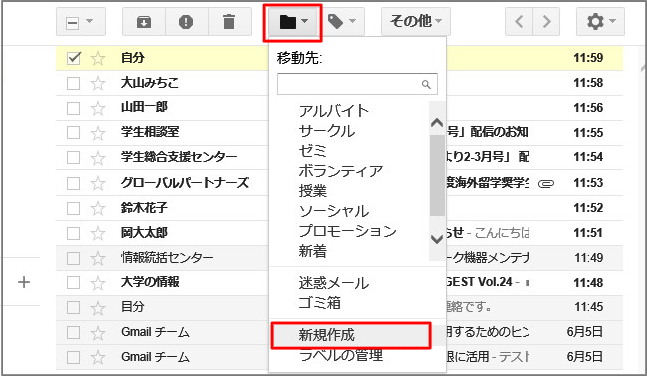Choose アルバイト label in move-to list
This screenshot has height=376, width=647.
click(x=333, y=111)
